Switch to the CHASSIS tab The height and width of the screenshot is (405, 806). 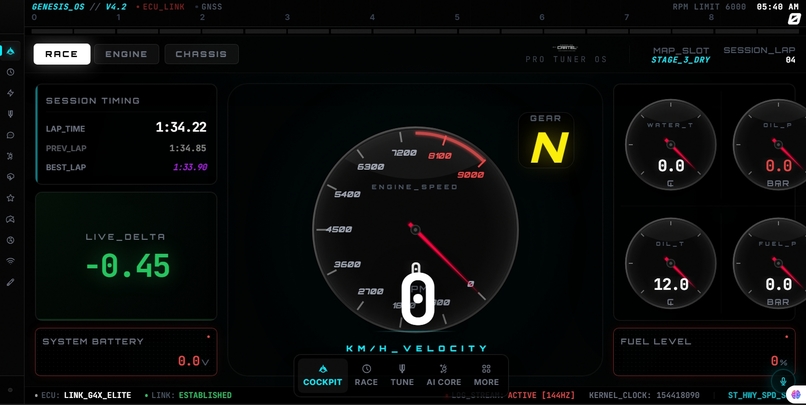(201, 54)
